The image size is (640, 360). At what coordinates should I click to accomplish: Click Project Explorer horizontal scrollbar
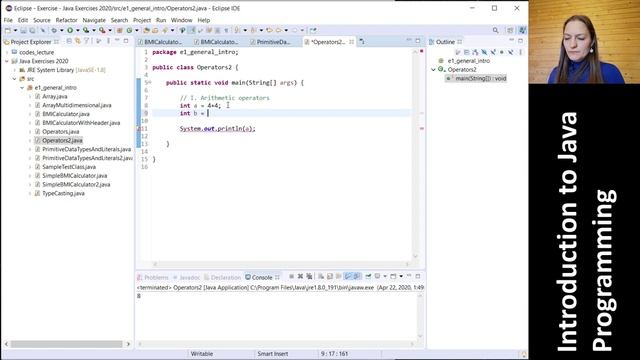click(x=66, y=344)
